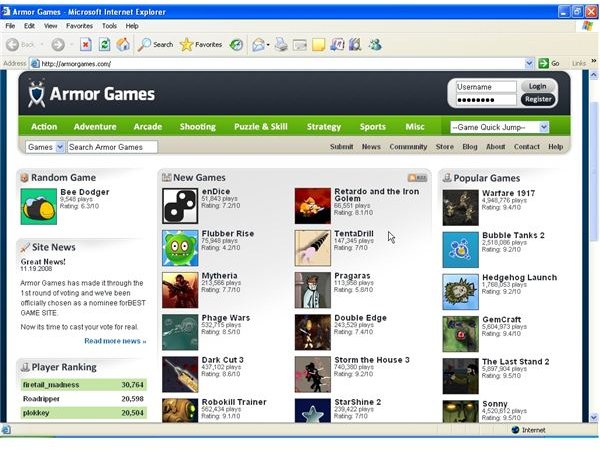Expand the Game Quick Jump dropdown
Image resolution: width=600 pixels, height=450 pixels.
[x=544, y=127]
